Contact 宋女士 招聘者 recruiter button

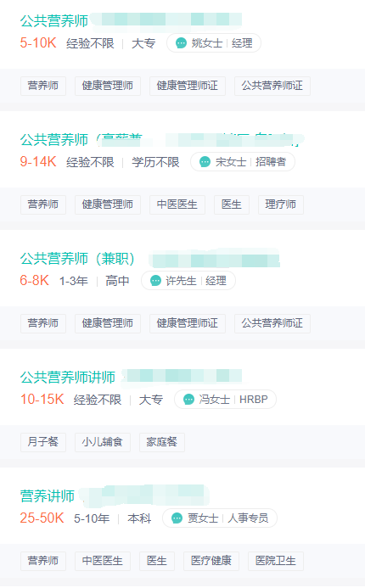pos(243,162)
